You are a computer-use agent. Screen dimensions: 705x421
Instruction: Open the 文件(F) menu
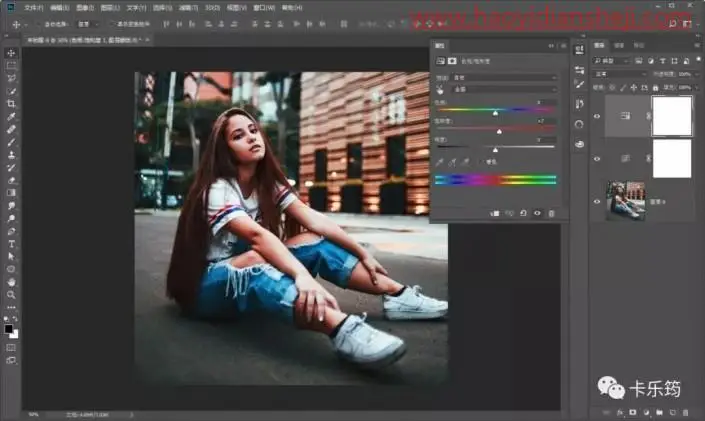pyautogui.click(x=34, y=8)
